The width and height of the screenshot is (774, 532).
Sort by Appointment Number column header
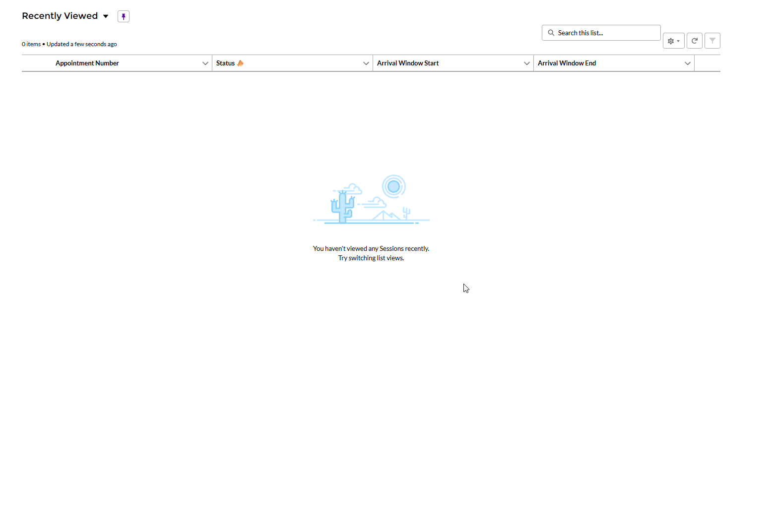87,63
